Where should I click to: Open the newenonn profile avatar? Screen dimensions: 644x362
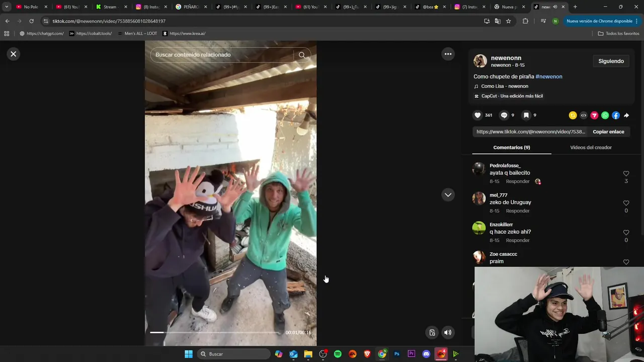tap(480, 61)
